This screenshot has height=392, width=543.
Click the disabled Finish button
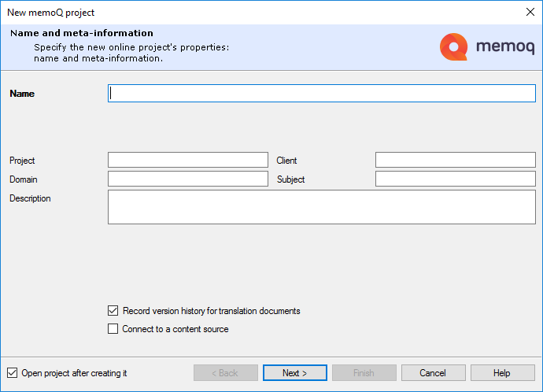[x=364, y=373]
